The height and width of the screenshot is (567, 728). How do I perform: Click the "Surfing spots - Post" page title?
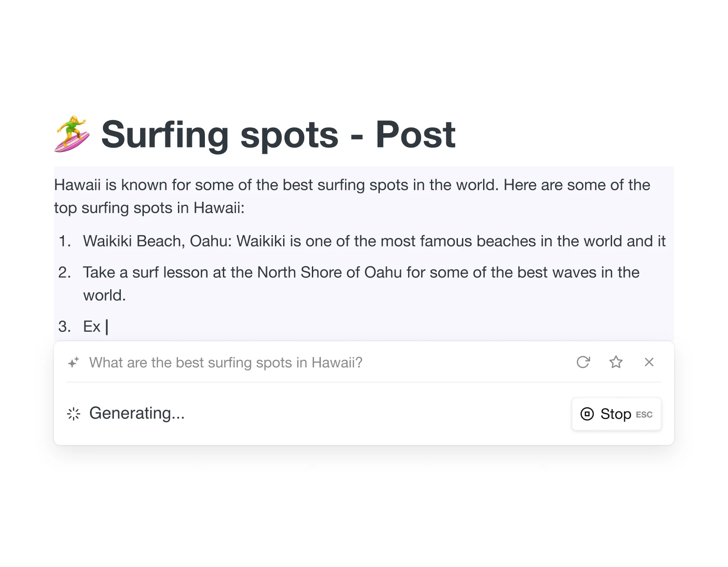278,134
